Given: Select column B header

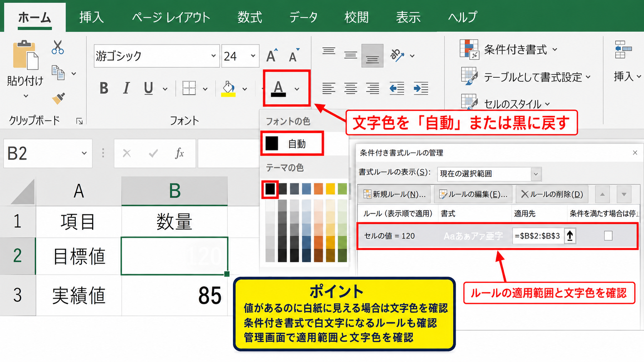Looking at the screenshot, I should click(174, 191).
